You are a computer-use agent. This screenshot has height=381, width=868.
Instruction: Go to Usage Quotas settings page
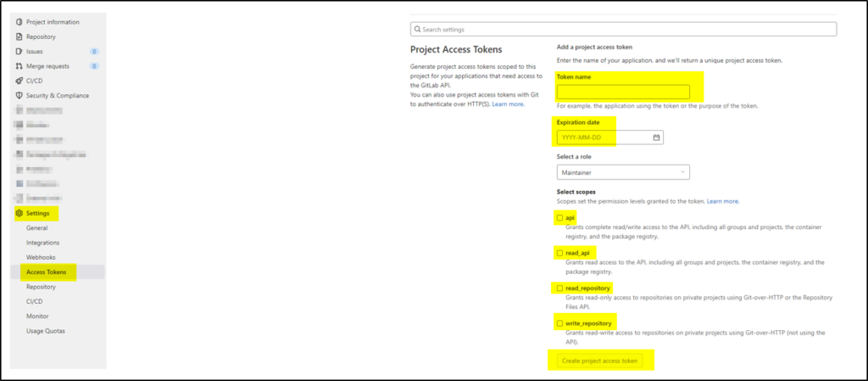coord(46,331)
